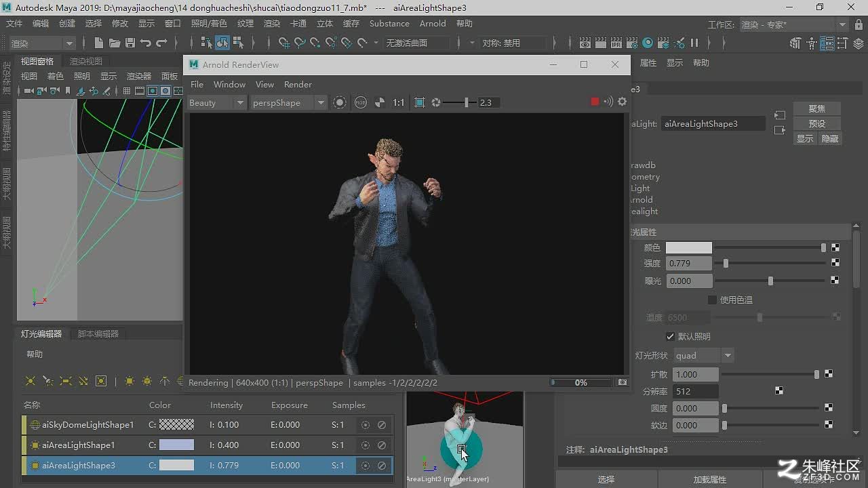Disable aiAreaLightShape3 with its mute icon

tap(382, 466)
